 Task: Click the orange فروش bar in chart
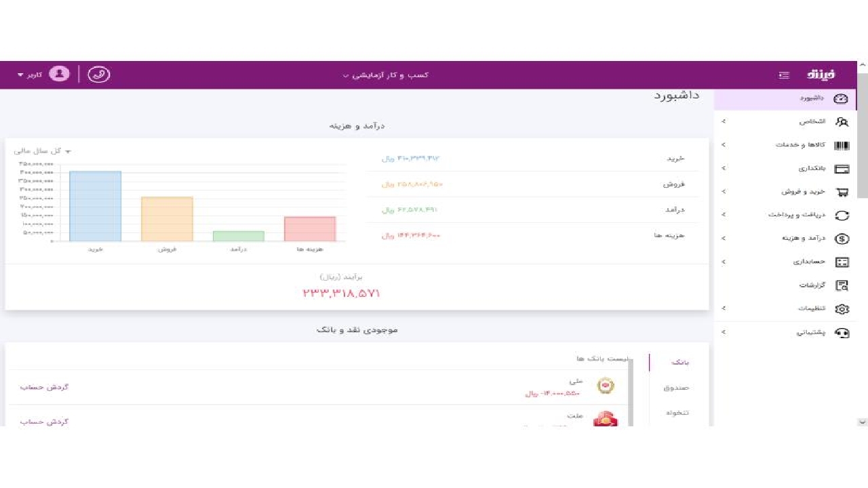(x=167, y=219)
